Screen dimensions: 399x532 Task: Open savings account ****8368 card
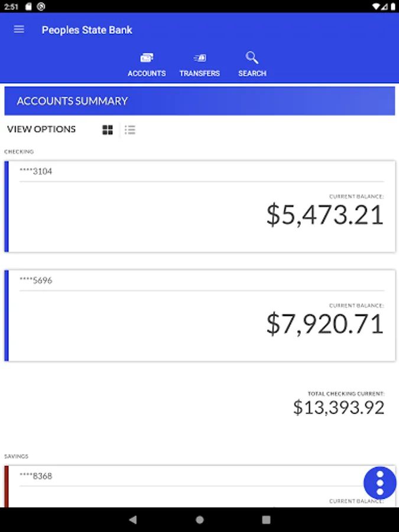[x=200, y=486]
